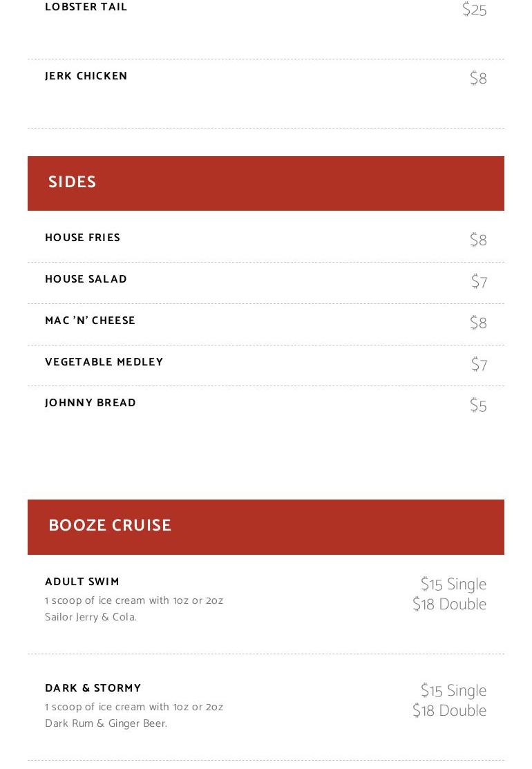Viewport: 532px width, 769px height.
Task: Select Mac 'N' Cheese side
Action: click(91, 321)
